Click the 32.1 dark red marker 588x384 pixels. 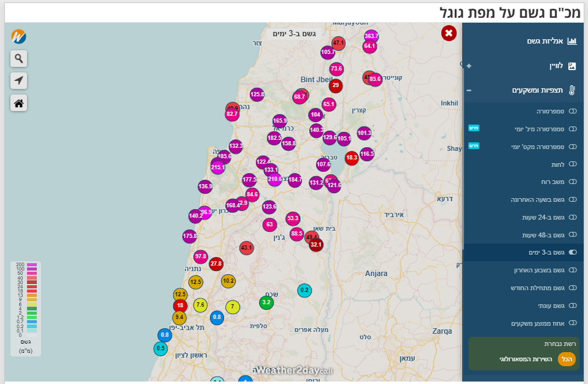(315, 245)
